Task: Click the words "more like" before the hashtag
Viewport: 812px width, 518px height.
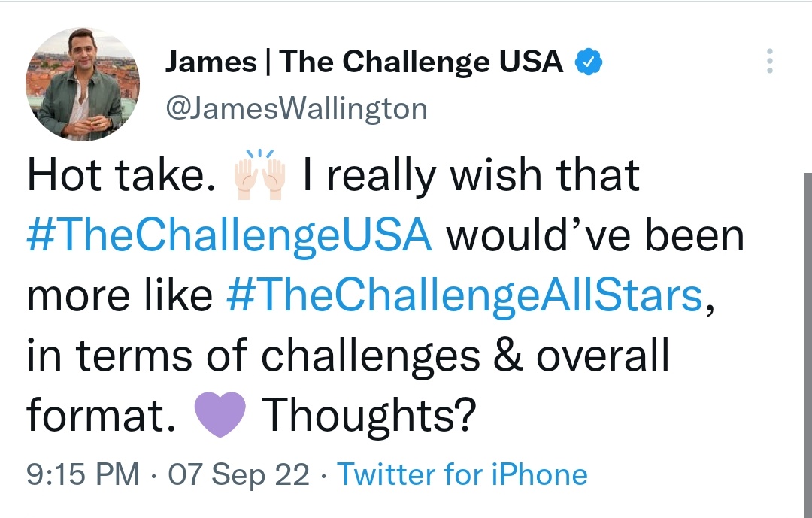Action: 120,295
